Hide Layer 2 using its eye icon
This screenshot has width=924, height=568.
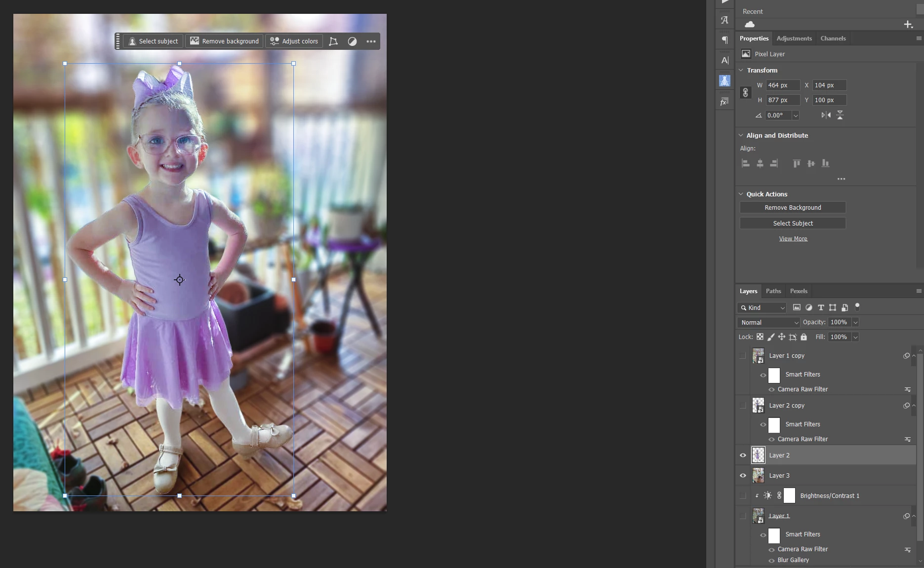(x=743, y=455)
